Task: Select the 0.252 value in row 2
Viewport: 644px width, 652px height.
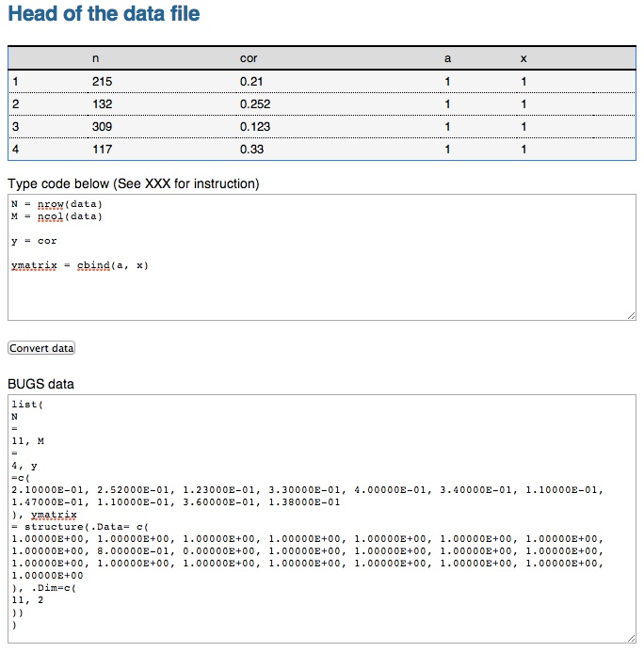Action: click(x=254, y=104)
